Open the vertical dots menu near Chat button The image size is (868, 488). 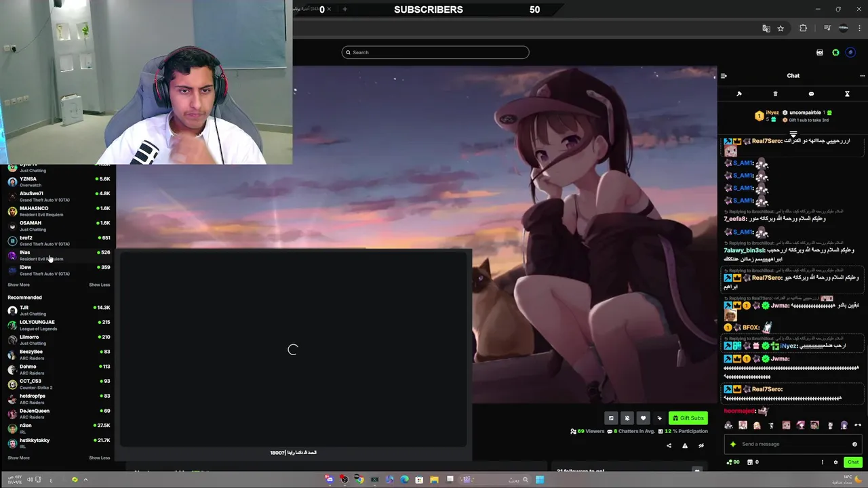click(x=823, y=462)
